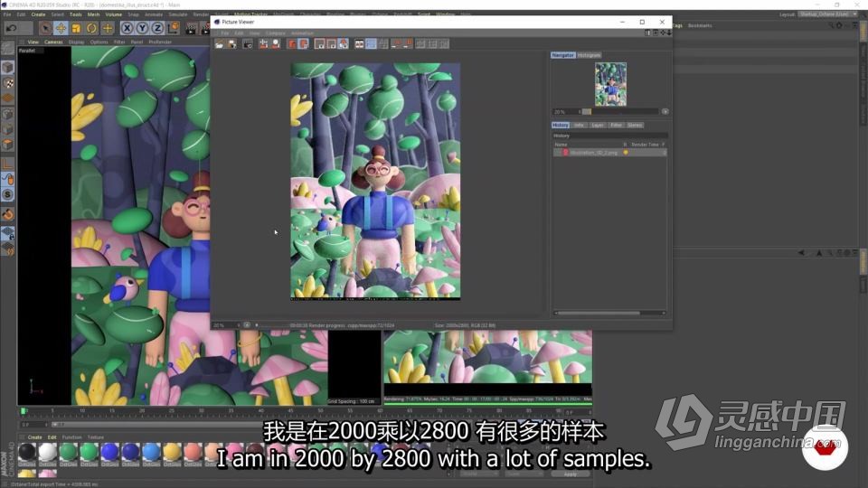
Task: Switch to the Stereo tab
Action: pyautogui.click(x=635, y=125)
